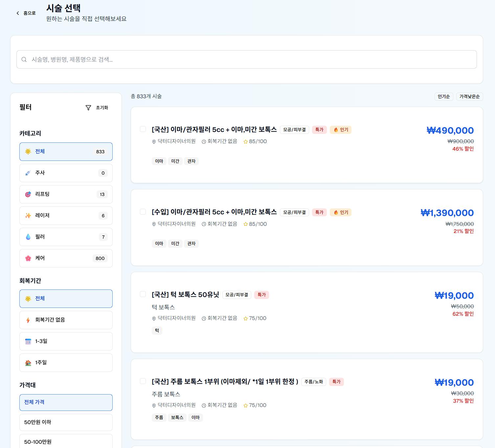Click the funnel filter icon next to 초기화
495x448 pixels.
pos(88,108)
